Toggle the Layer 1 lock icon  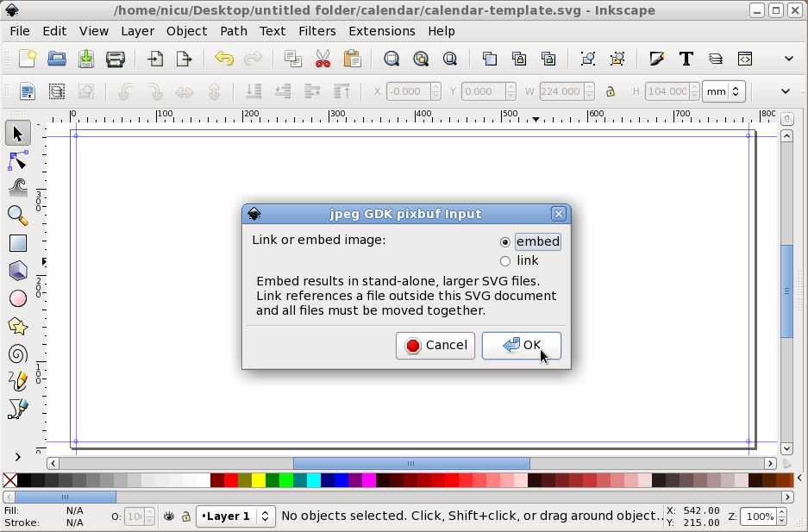[x=186, y=516]
